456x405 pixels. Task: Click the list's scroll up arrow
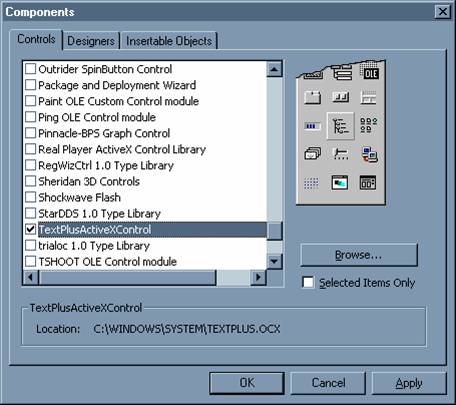pyautogui.click(x=275, y=69)
